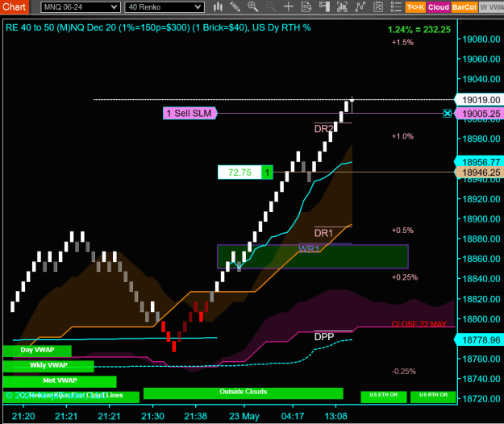Screen dimensions: 504x424
Task: Click the -0.25% level label
Action: pyautogui.click(x=404, y=372)
